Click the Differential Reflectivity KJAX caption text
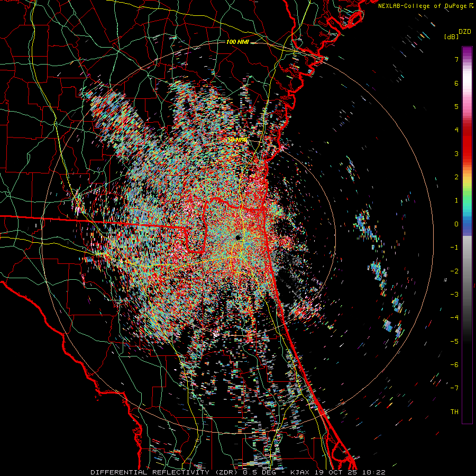Image resolution: width=476 pixels, height=476 pixels. click(238, 472)
